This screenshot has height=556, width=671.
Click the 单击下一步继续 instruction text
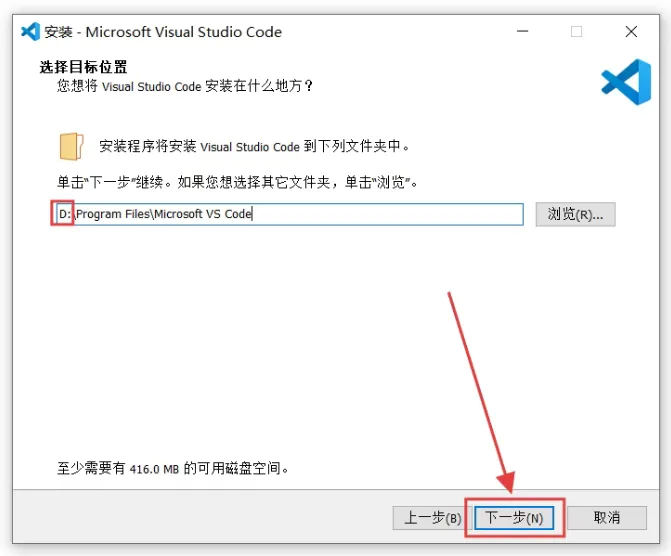coord(238,182)
